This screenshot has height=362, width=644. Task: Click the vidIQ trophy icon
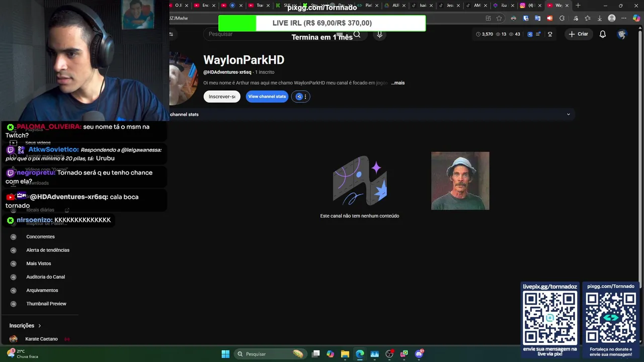point(550,34)
